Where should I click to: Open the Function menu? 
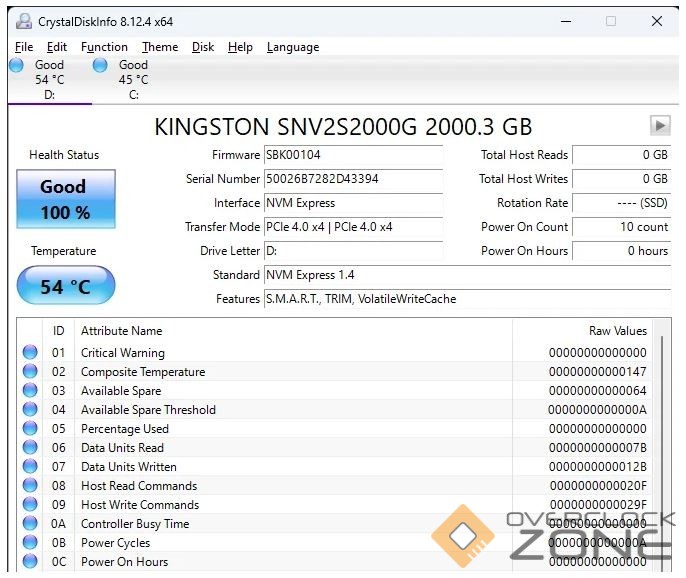[x=104, y=47]
